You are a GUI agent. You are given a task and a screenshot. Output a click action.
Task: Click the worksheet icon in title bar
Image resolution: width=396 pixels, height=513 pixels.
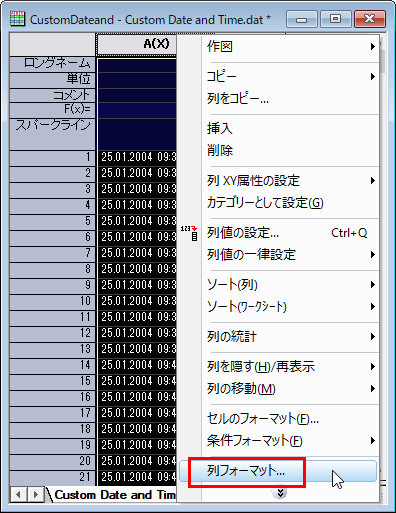click(x=17, y=19)
